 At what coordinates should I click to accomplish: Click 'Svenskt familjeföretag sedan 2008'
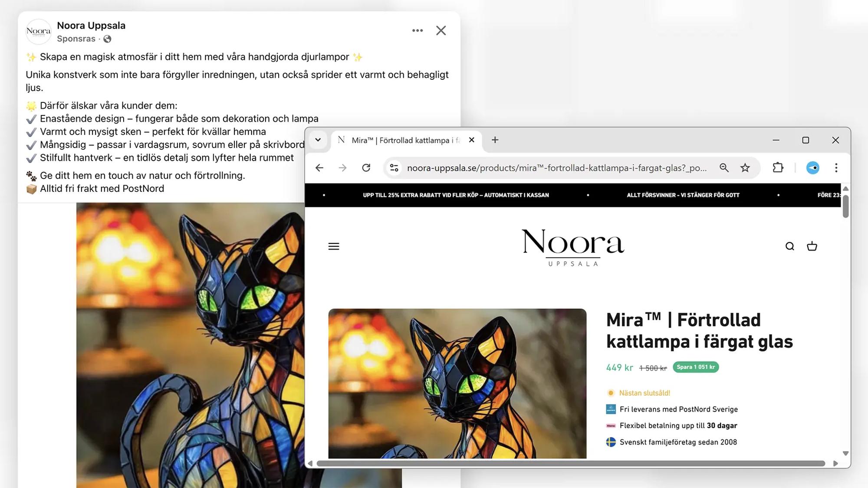click(x=678, y=442)
